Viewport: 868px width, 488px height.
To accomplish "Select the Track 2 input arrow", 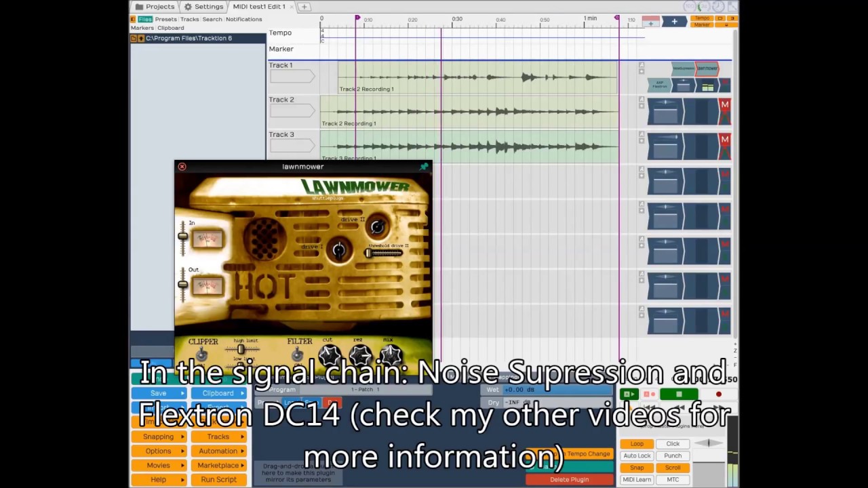I will point(292,110).
